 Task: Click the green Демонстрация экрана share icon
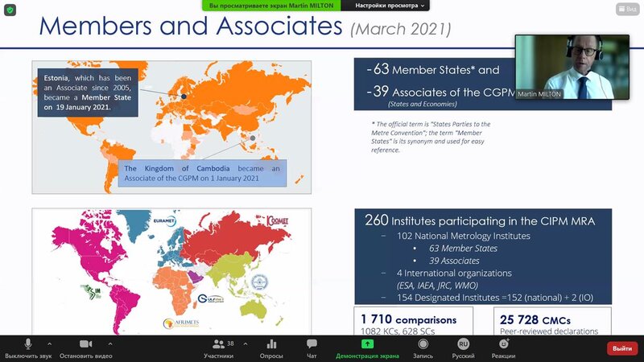(366, 348)
